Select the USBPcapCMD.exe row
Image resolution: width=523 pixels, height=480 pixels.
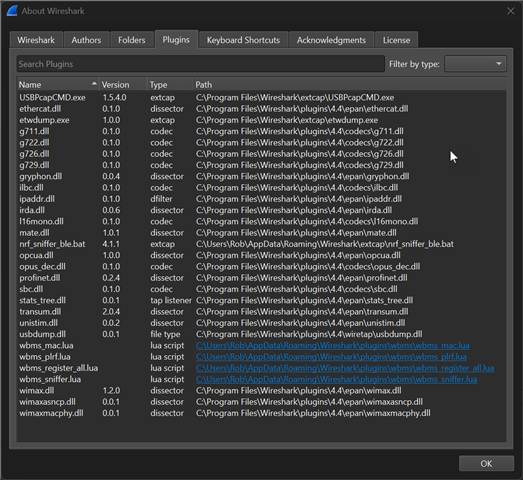click(x=262, y=97)
